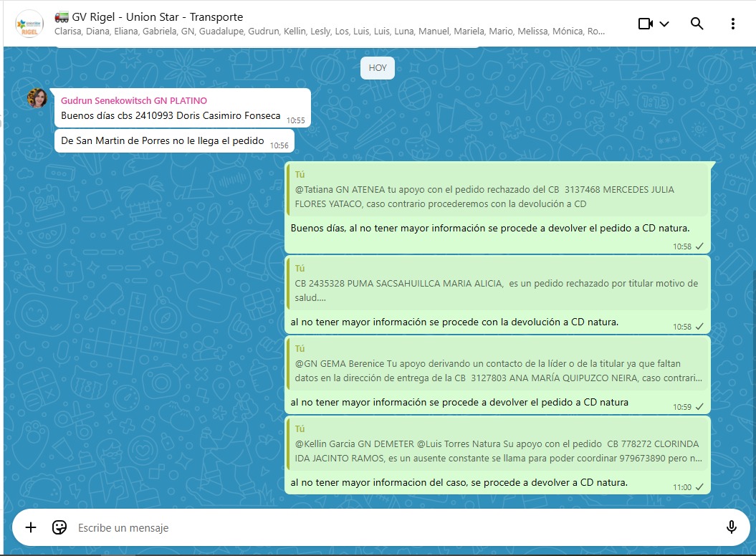Click 'Buenos días cbs 2410993' message bubble
756x556 pixels.
click(171, 116)
